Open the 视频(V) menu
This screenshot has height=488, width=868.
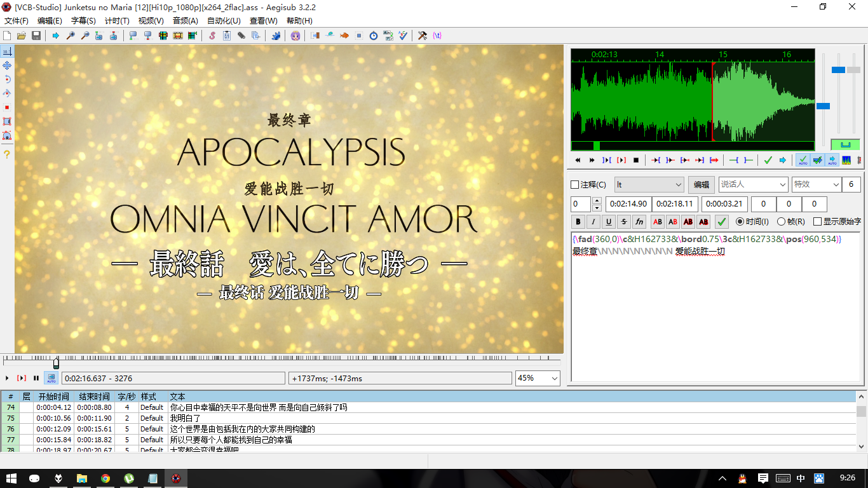click(151, 20)
